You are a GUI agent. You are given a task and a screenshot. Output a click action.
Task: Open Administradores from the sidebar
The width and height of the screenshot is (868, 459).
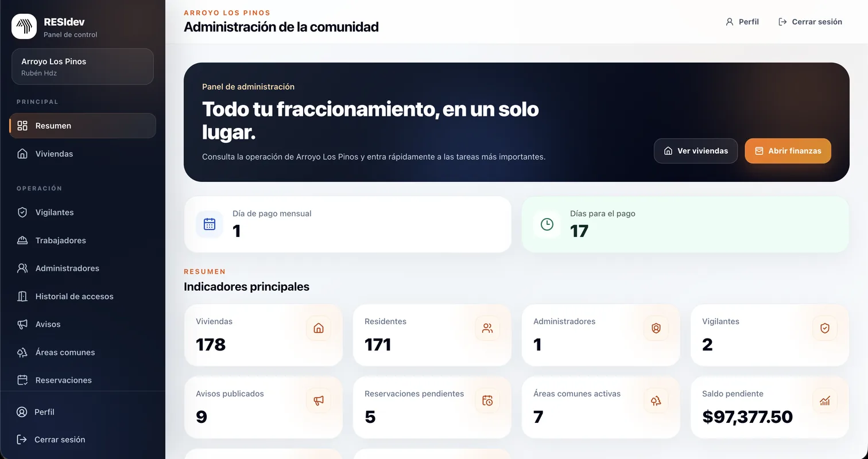[83, 268]
